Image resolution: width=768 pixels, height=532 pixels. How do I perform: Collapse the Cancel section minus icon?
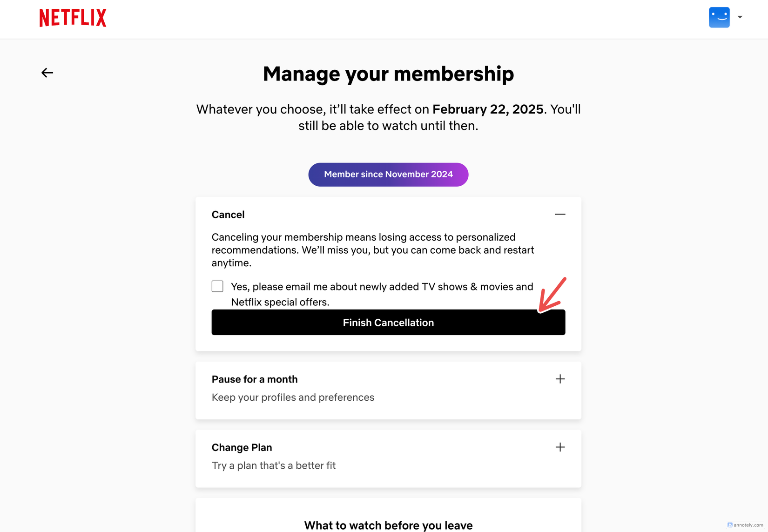point(560,215)
